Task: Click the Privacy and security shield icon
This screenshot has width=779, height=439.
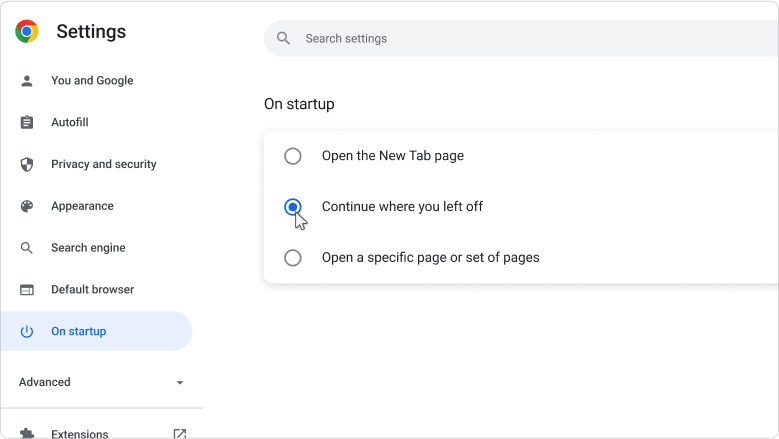Action: (27, 165)
